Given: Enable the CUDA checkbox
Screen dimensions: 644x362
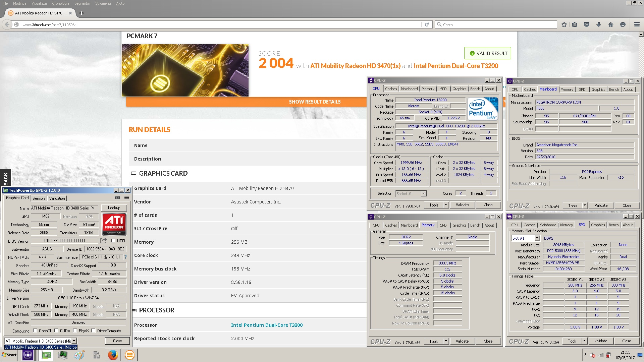Looking at the screenshot, I should [x=56, y=331].
